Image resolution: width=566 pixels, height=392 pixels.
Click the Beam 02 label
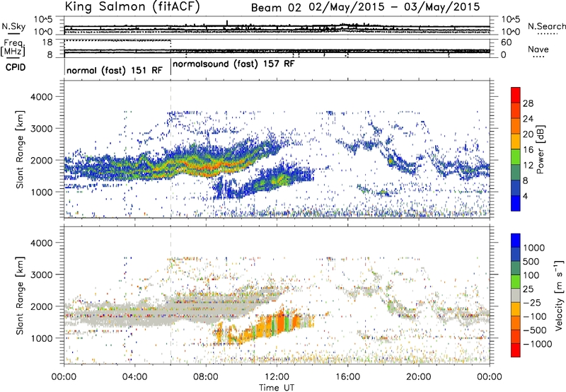pos(276,8)
